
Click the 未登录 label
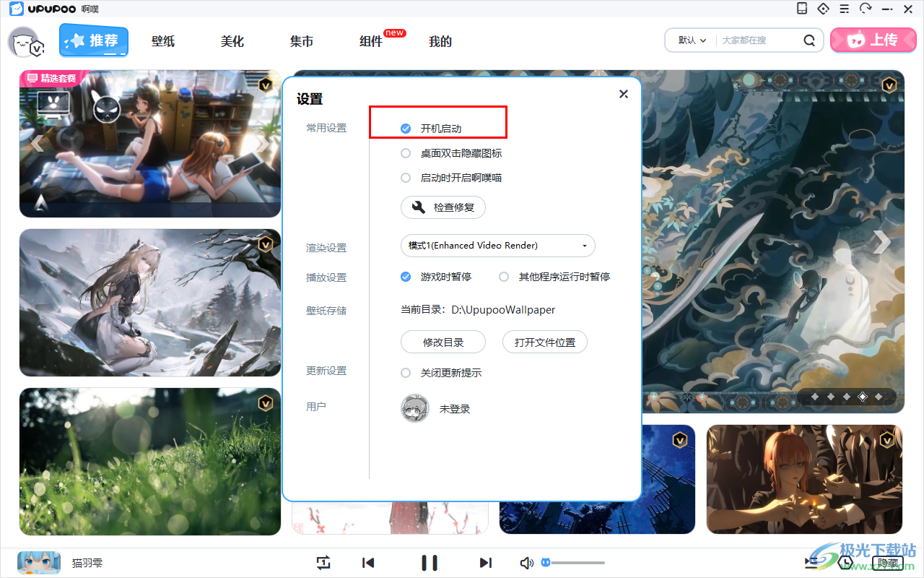pyautogui.click(x=455, y=409)
